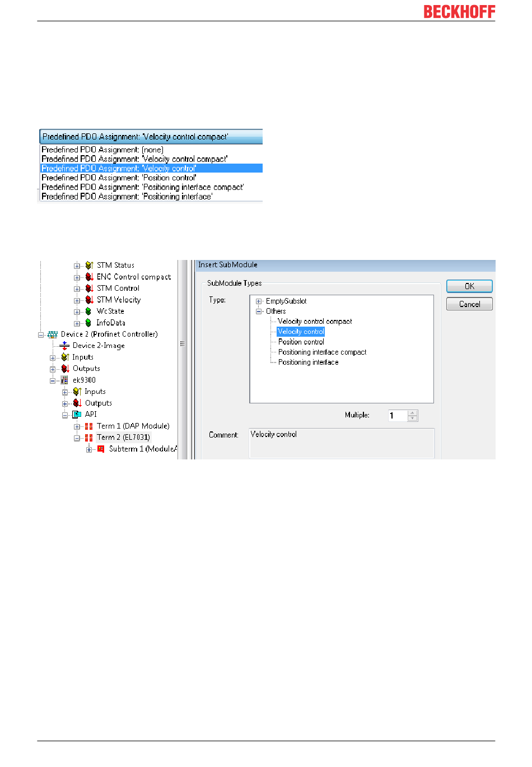532x767 pixels.
Task: Click the Device 2-Image icon
Action: coord(64,346)
